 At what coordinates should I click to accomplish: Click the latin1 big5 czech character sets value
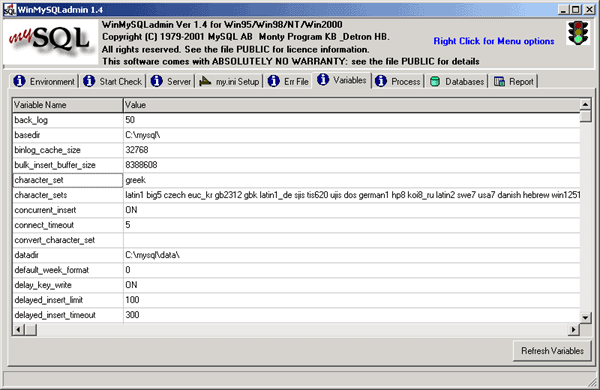click(352, 195)
